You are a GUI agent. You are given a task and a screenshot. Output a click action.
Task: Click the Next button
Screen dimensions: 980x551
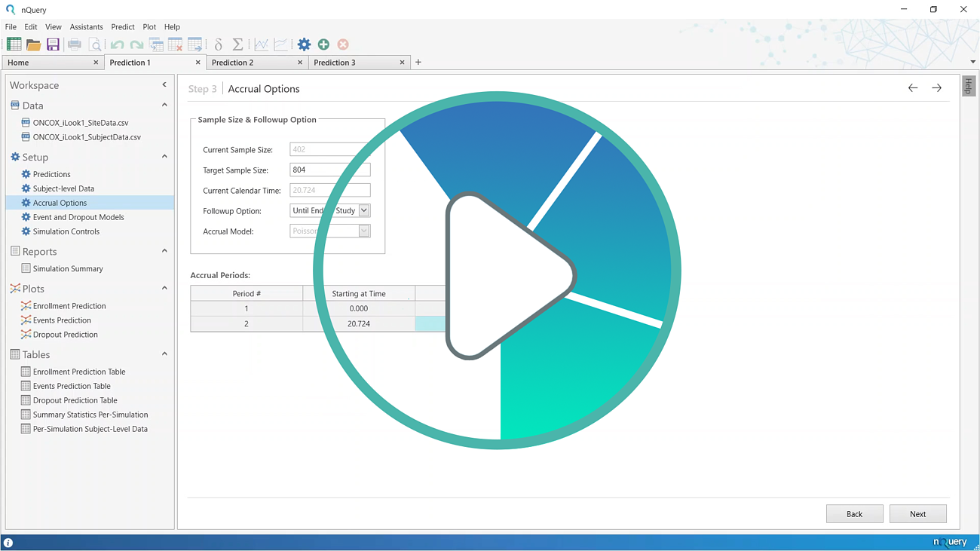pos(917,514)
